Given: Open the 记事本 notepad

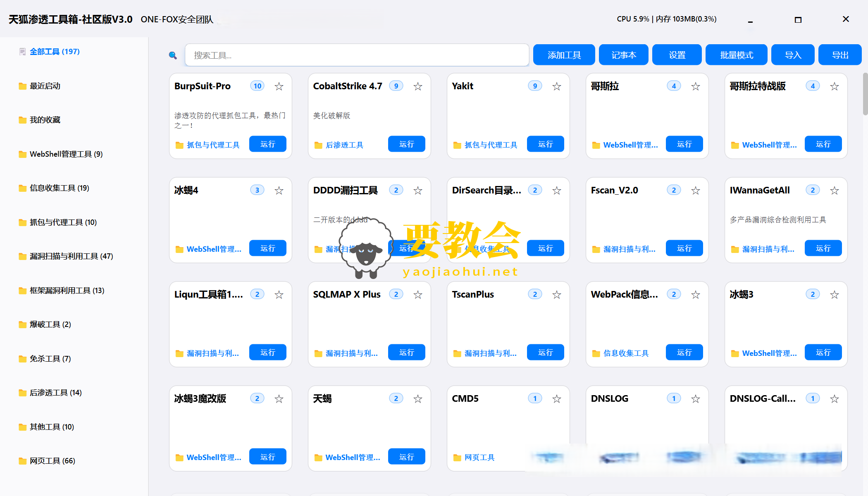Looking at the screenshot, I should point(623,55).
